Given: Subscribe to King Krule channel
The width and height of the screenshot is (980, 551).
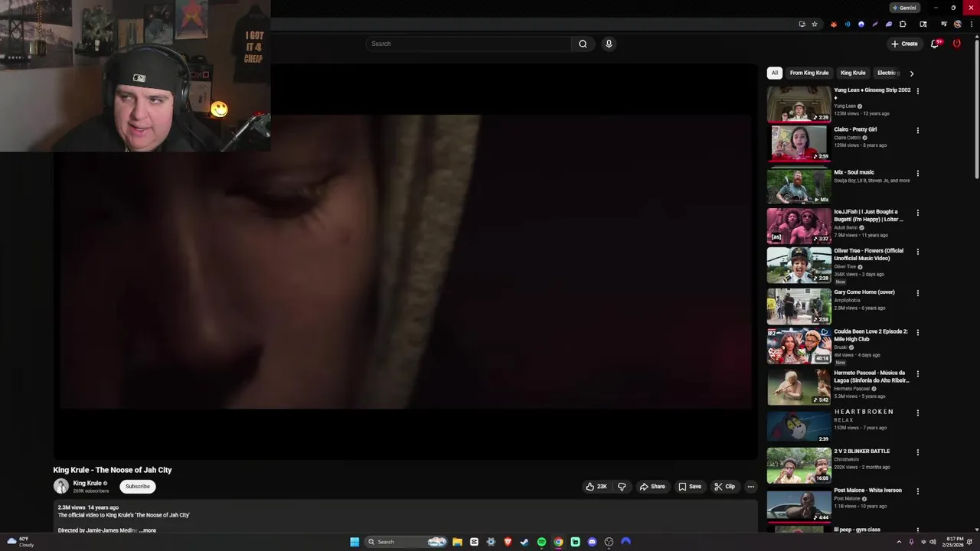Looking at the screenshot, I should tap(138, 486).
